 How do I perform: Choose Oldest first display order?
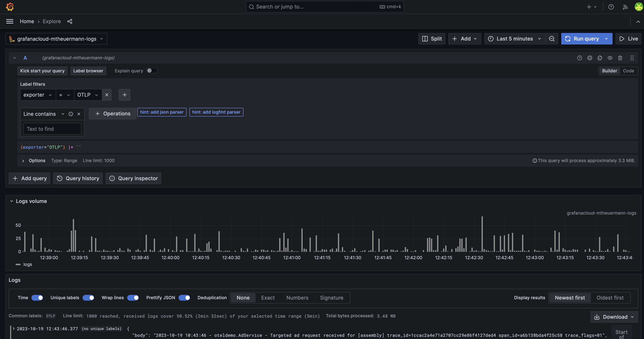tap(610, 297)
